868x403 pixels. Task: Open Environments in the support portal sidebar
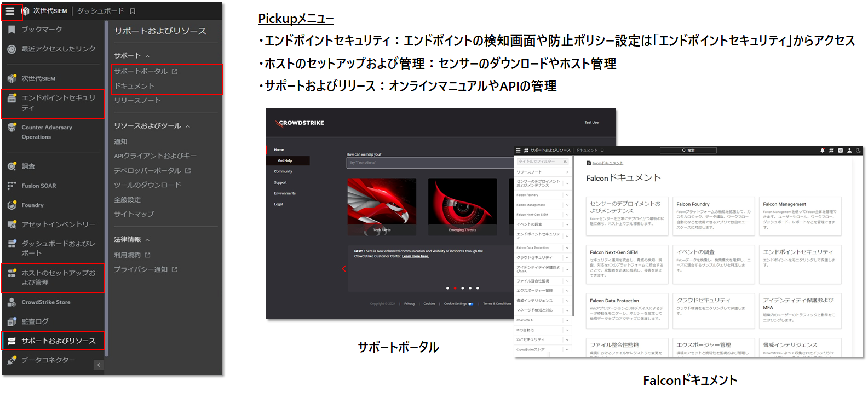click(285, 193)
